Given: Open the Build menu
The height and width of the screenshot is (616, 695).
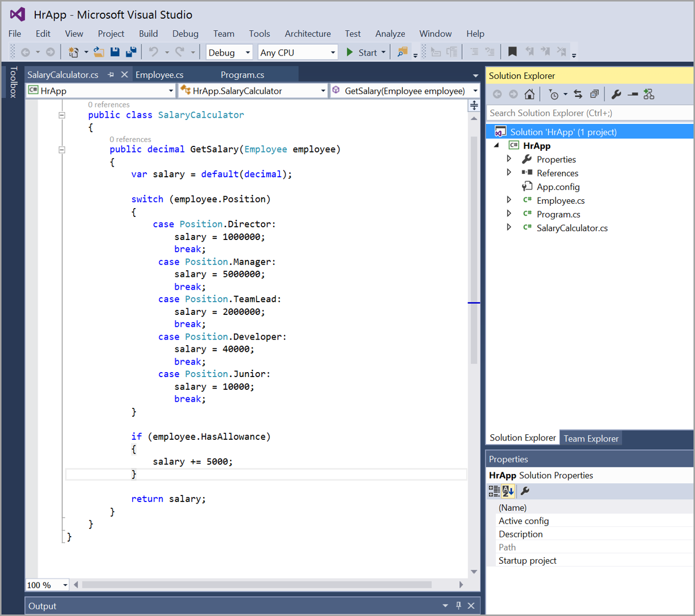Looking at the screenshot, I should [148, 34].
